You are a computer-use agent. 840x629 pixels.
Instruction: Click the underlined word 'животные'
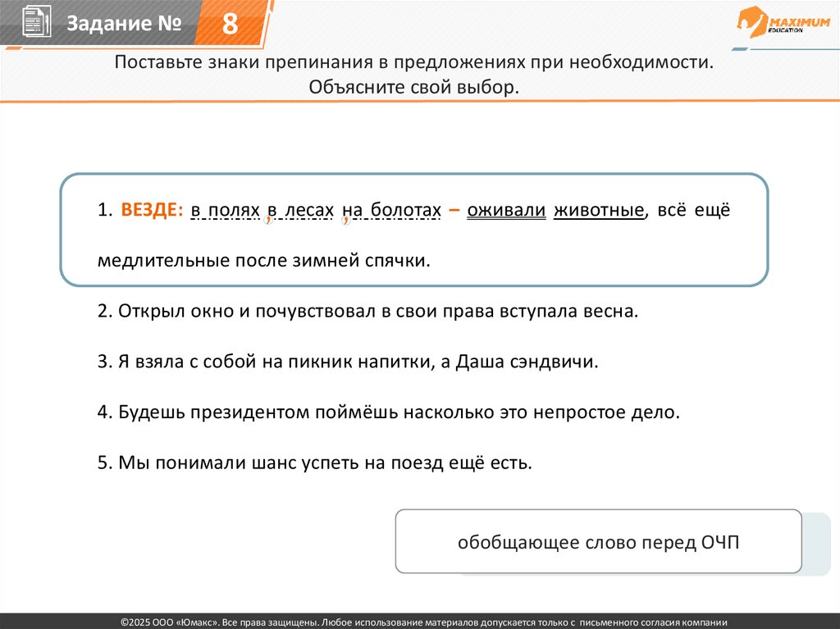598,210
